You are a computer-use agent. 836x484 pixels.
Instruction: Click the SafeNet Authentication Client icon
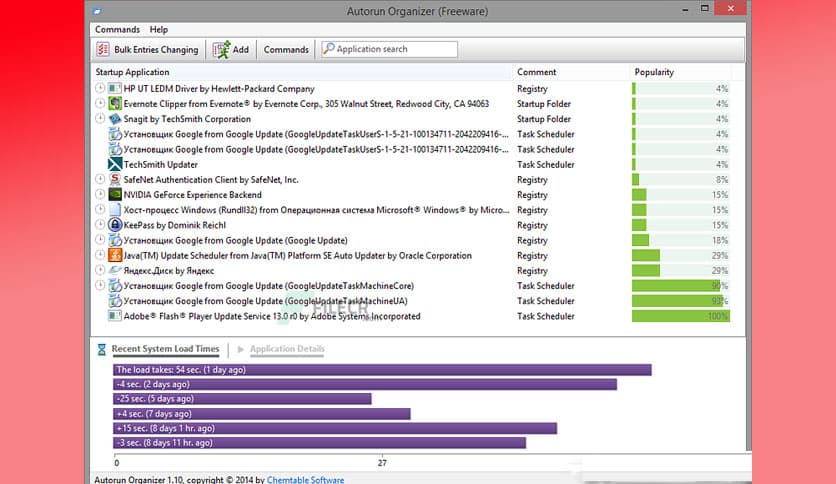[x=115, y=180]
